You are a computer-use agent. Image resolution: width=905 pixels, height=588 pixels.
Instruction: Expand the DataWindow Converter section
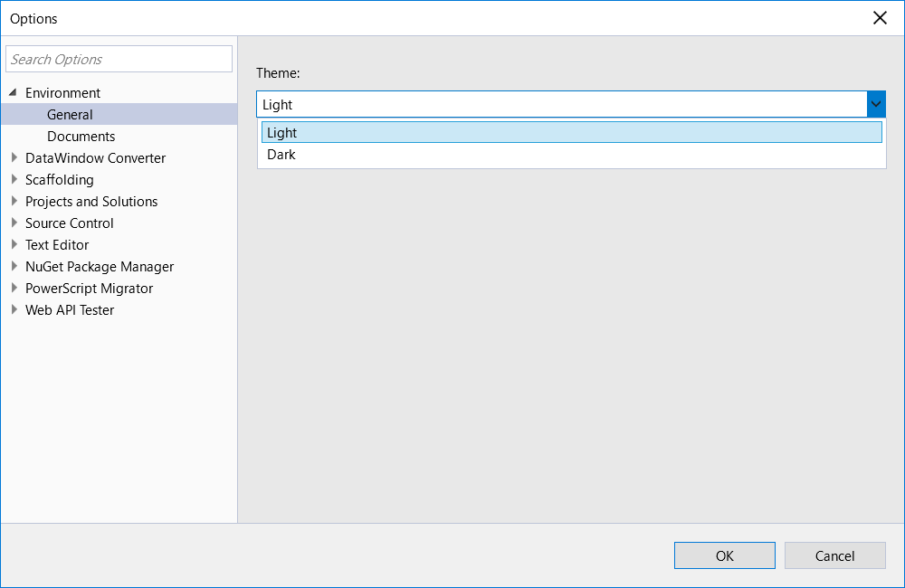coord(14,157)
